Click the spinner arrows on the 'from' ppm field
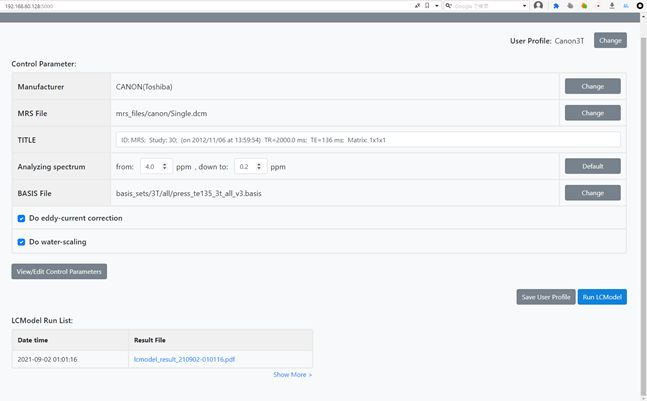This screenshot has height=401, width=647. [165, 166]
